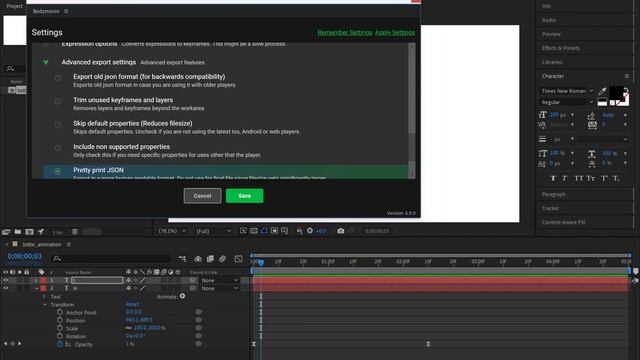Select the Subscript style icon
The width and height of the screenshot is (640, 360).
pyautogui.click(x=616, y=178)
